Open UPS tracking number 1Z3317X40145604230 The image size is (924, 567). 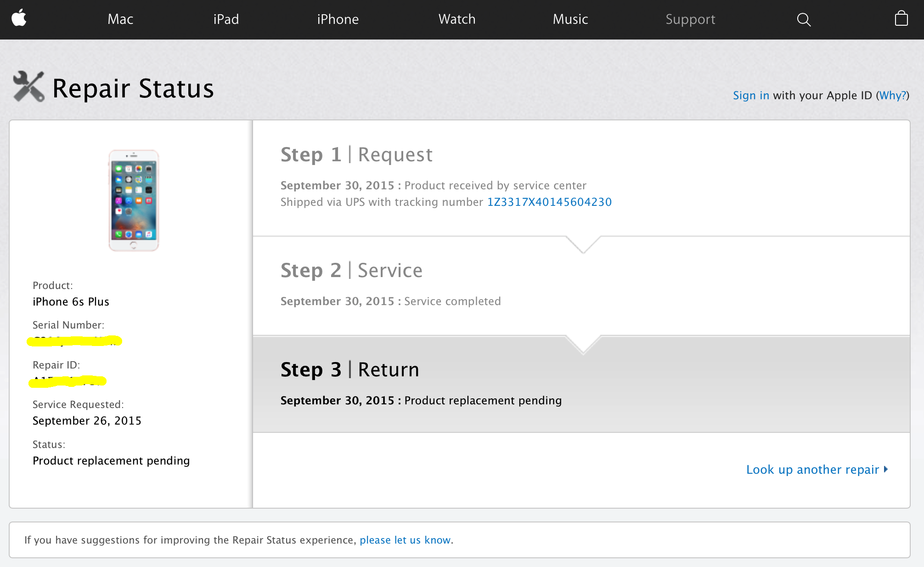pyautogui.click(x=549, y=202)
